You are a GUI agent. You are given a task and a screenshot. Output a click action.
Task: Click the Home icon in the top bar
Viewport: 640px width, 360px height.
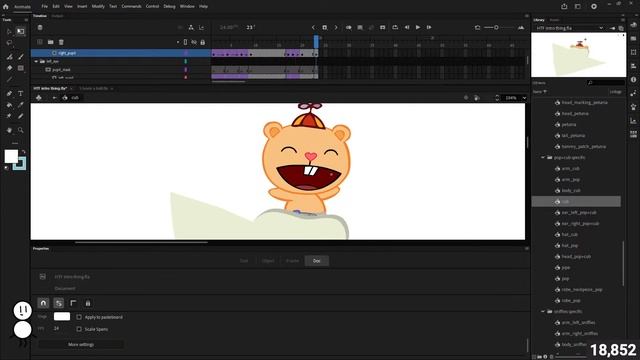coord(6,7)
